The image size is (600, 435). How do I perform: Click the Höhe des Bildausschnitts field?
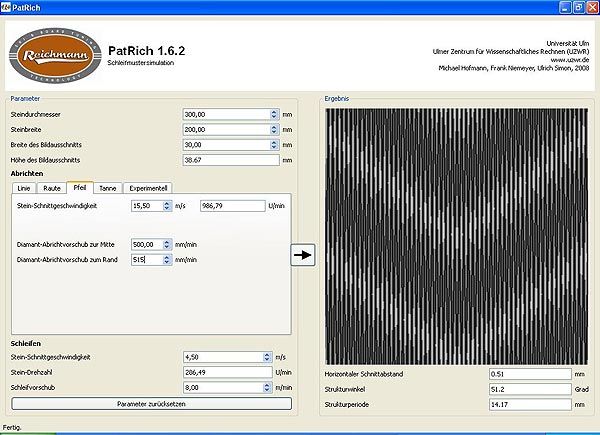(232, 159)
